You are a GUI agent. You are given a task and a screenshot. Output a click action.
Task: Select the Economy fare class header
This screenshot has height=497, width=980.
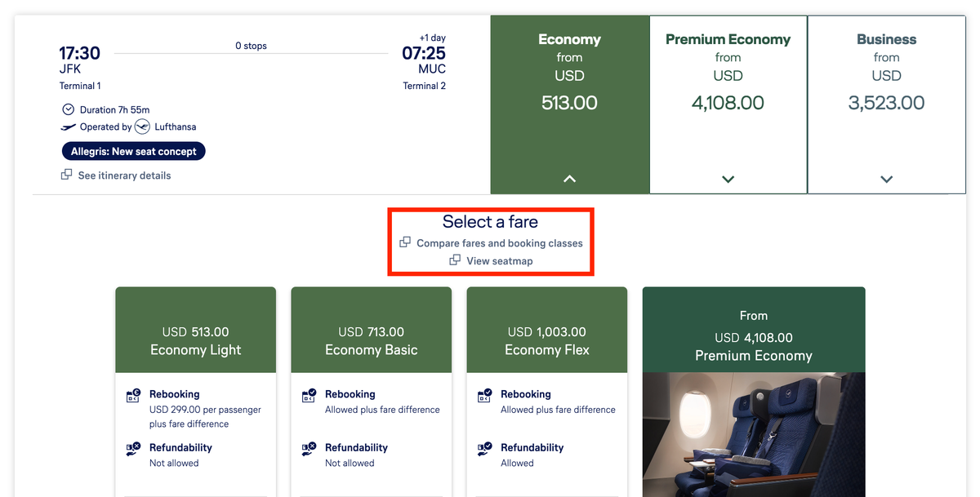click(x=569, y=38)
